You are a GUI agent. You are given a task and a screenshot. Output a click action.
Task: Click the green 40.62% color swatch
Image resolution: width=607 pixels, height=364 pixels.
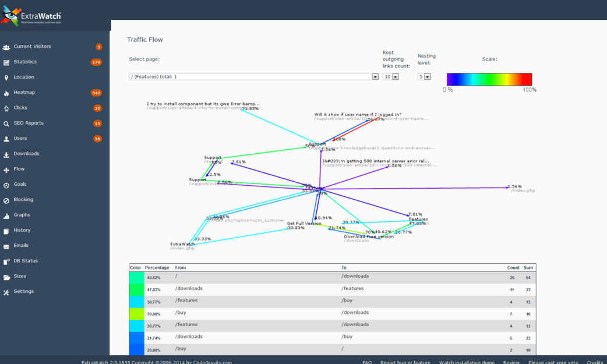(x=137, y=278)
